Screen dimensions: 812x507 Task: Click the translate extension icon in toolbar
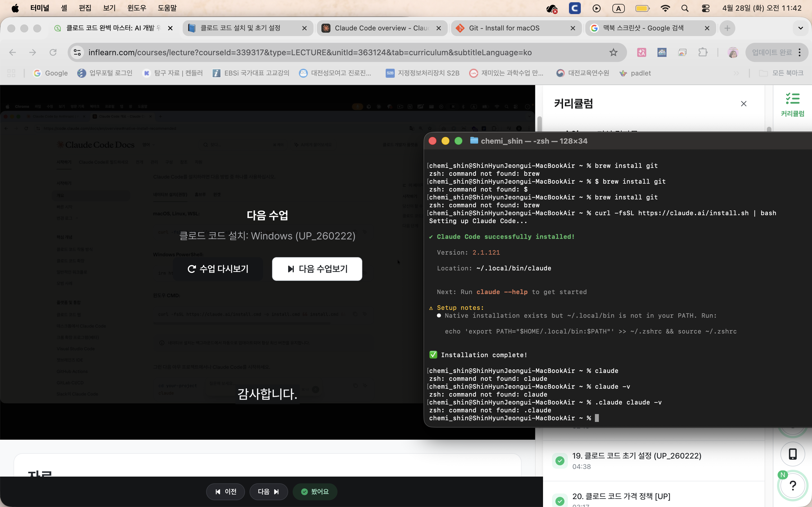(641, 52)
